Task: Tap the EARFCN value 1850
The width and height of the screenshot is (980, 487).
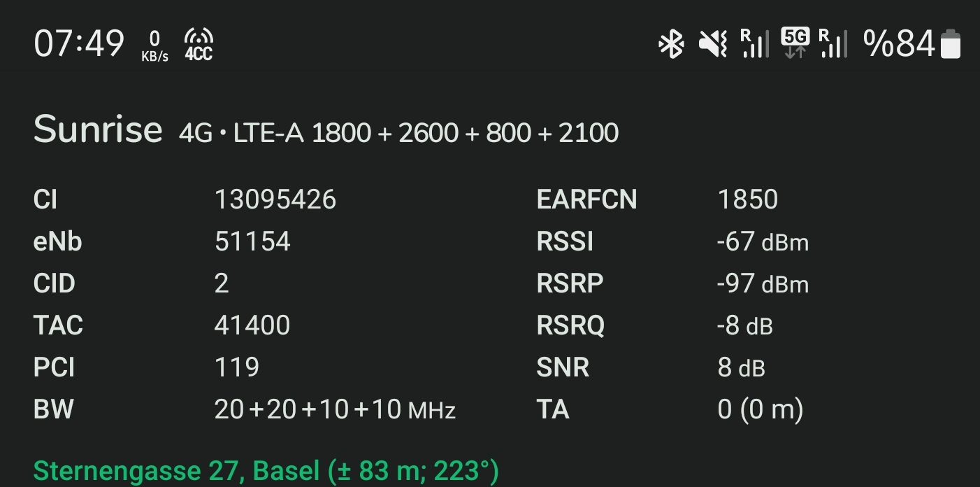Action: [x=748, y=200]
